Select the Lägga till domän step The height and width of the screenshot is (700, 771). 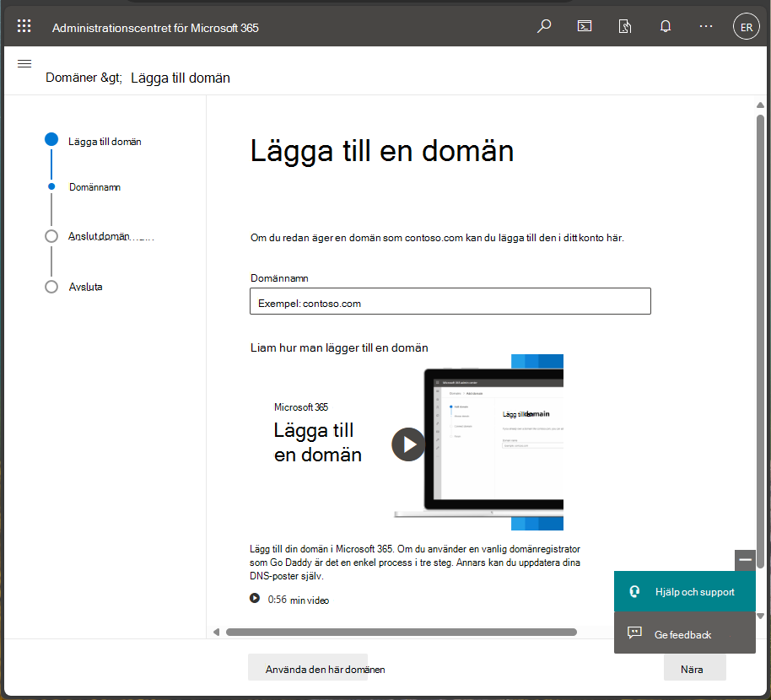pyautogui.click(x=105, y=142)
